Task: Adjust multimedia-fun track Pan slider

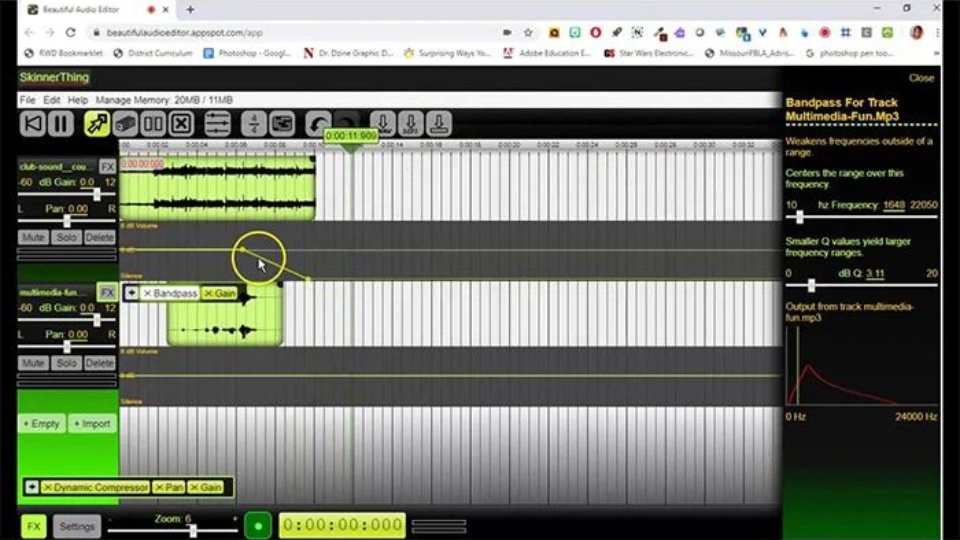Action: click(x=66, y=347)
